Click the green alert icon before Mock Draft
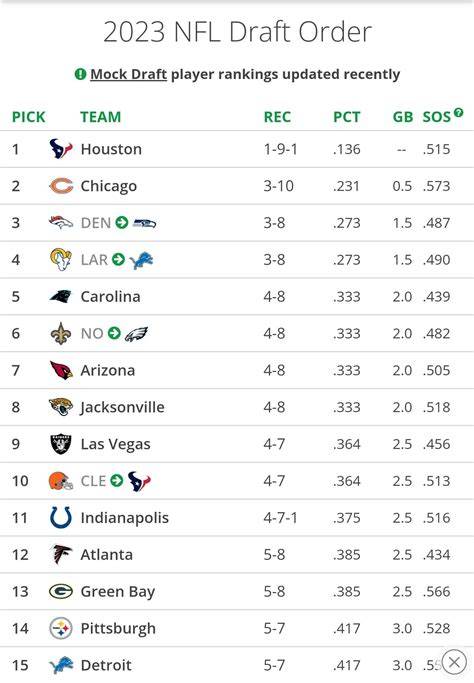 (x=80, y=74)
